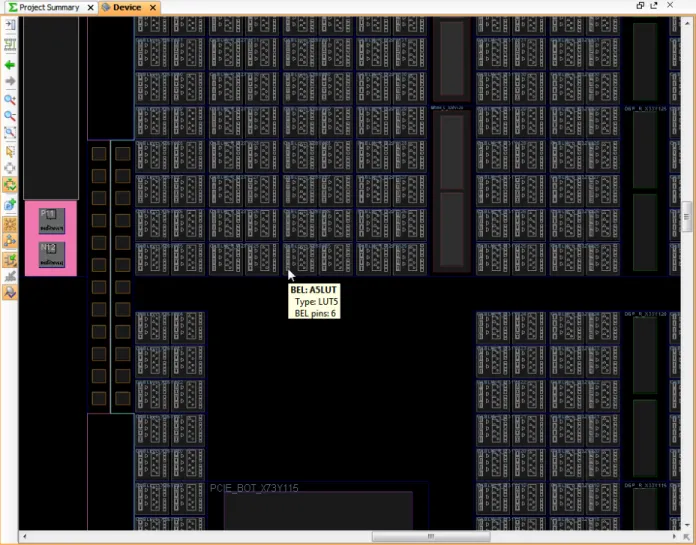Click the Fit Selection icon
Screen dimensions: 696x545
pos(10,168)
